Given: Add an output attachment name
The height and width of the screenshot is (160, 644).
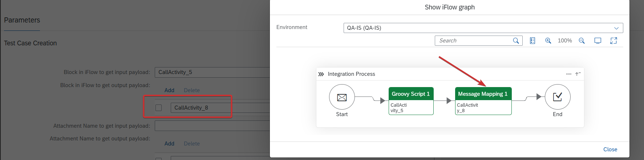Looking at the screenshot, I should click(169, 144).
